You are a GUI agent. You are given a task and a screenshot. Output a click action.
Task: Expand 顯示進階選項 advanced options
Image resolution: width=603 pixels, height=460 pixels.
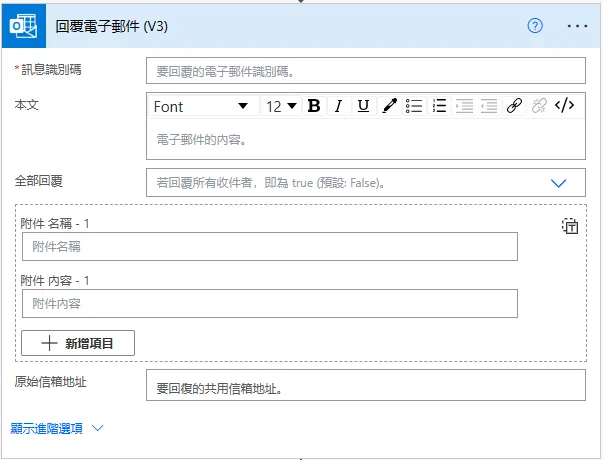point(57,428)
